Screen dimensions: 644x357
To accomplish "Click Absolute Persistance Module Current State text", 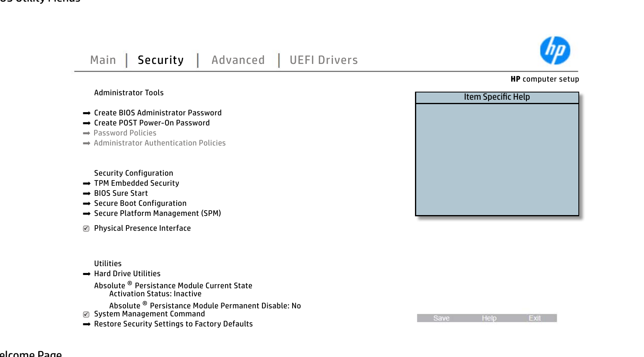I will pos(173,285).
